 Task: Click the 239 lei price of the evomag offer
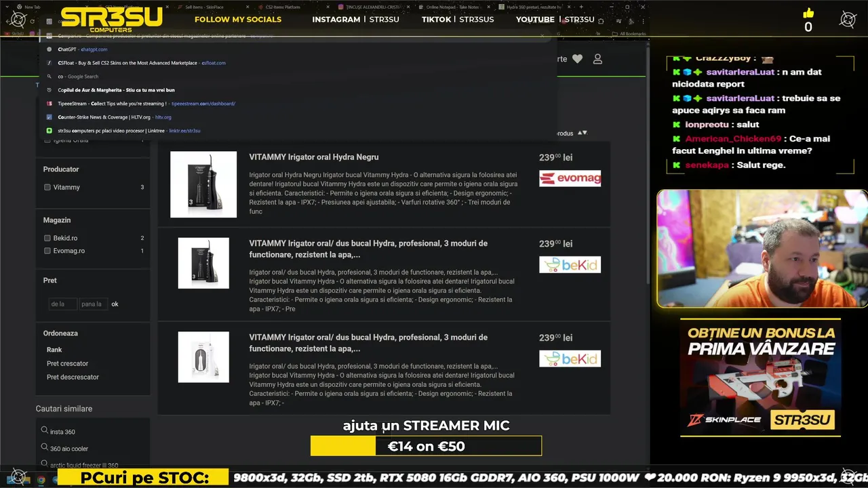[555, 157]
